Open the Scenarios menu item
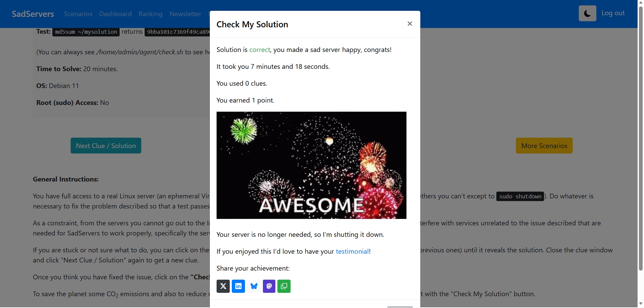 point(78,14)
